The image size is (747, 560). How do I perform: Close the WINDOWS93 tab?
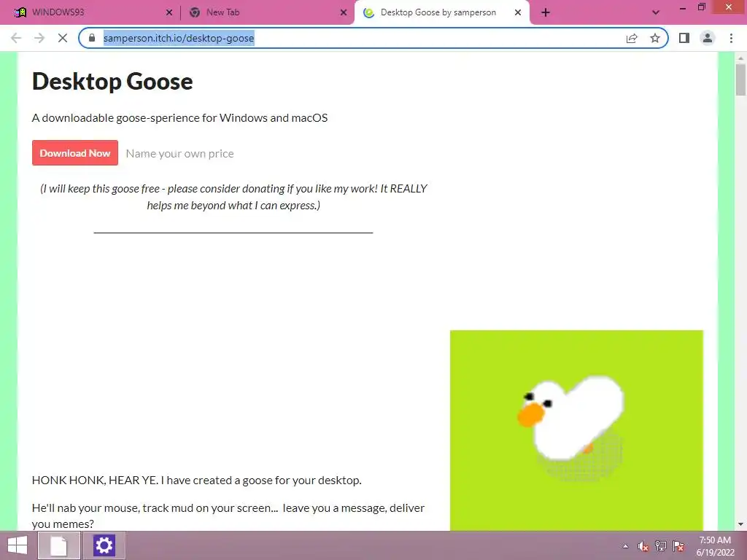click(x=169, y=12)
